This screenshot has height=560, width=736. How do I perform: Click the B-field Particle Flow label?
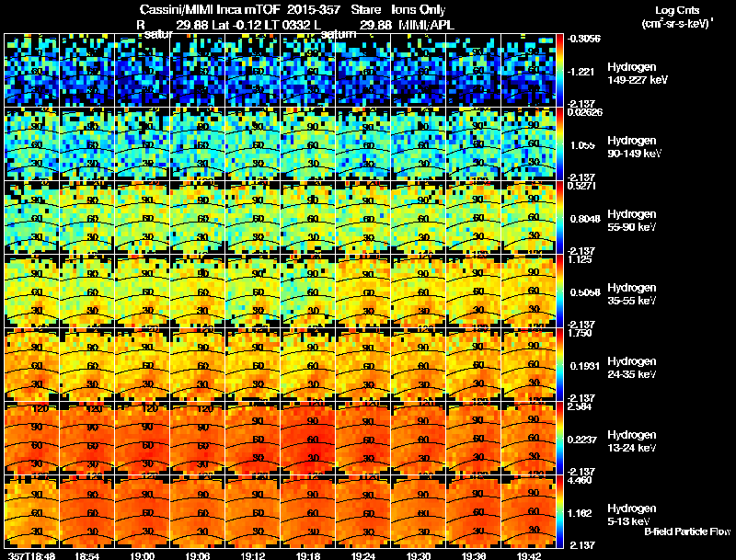point(687,531)
